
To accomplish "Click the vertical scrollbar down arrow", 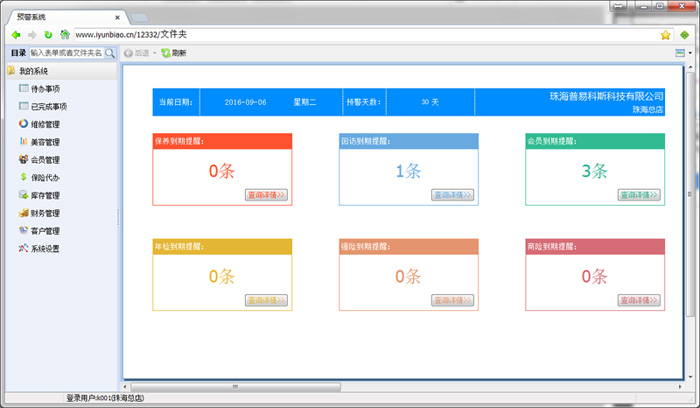I will pos(690,376).
